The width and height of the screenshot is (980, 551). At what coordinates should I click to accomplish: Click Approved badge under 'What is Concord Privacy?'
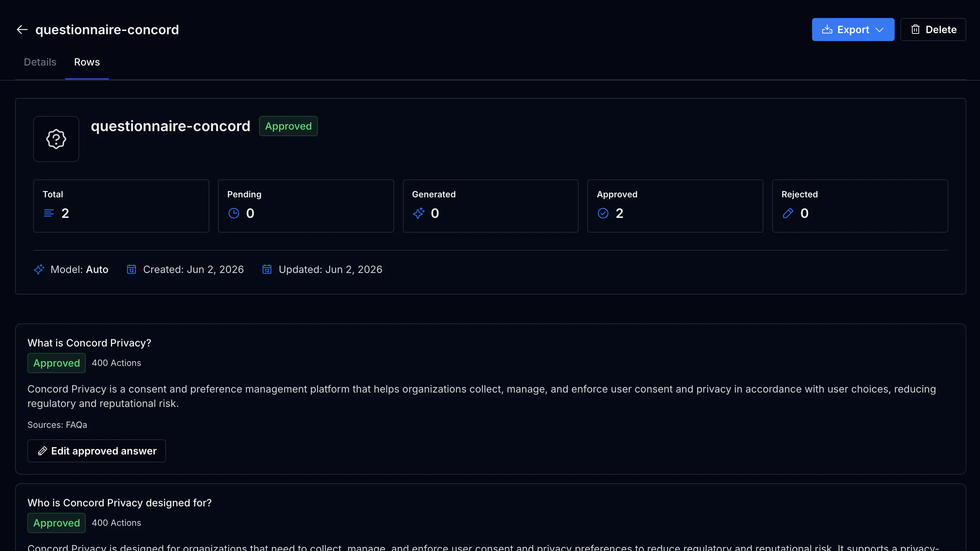click(x=57, y=363)
